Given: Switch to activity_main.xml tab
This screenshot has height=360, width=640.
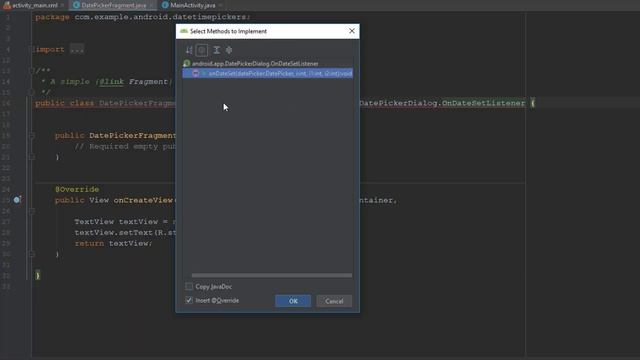Looking at the screenshot, I should click(x=34, y=5).
